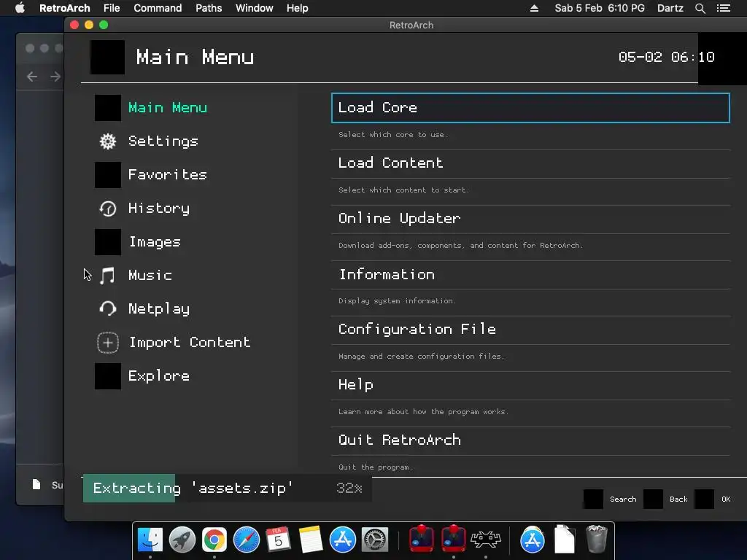Open the Help entry in main list
The image size is (747, 560).
(530, 385)
